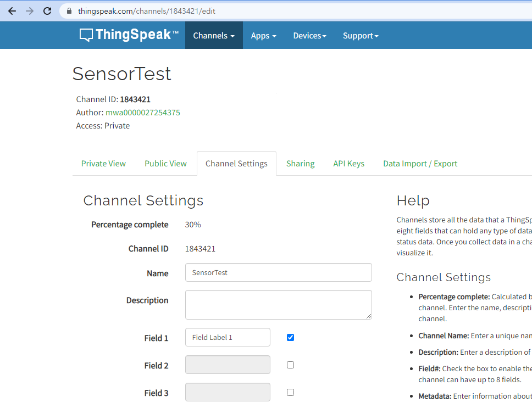Viewport: 532px width, 408px height.
Task: Click the SensorTest page heading
Action: point(122,74)
